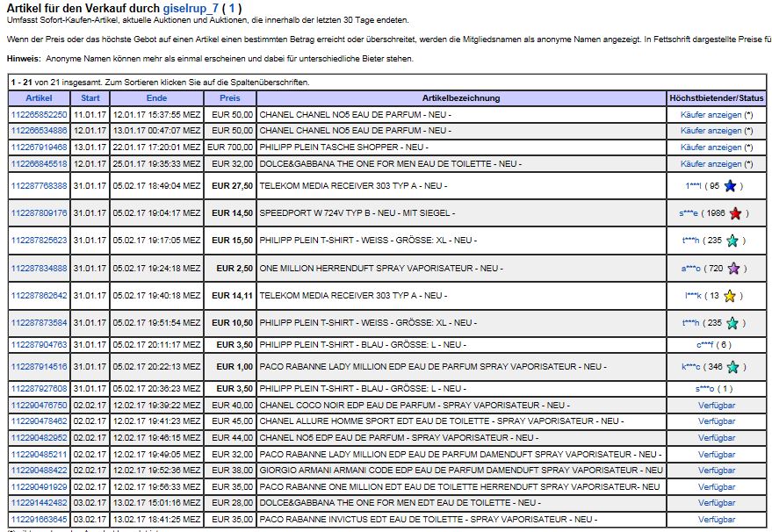The width and height of the screenshot is (772, 532).
Task: Open item number 112266534886
Action: pyautogui.click(x=39, y=131)
